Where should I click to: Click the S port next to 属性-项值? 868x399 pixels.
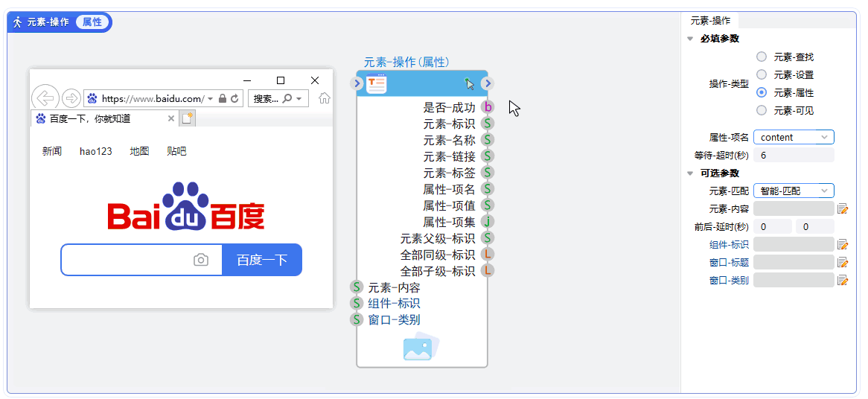tap(487, 205)
